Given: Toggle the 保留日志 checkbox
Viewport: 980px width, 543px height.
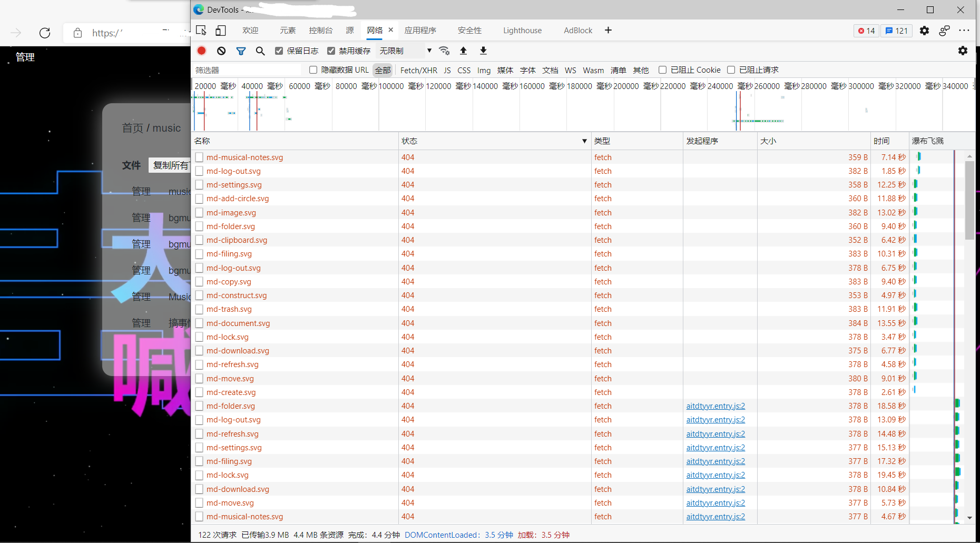Looking at the screenshot, I should pyautogui.click(x=279, y=51).
